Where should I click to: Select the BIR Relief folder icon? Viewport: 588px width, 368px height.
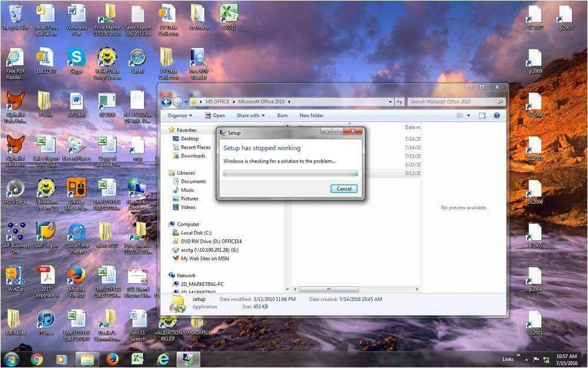[15, 322]
